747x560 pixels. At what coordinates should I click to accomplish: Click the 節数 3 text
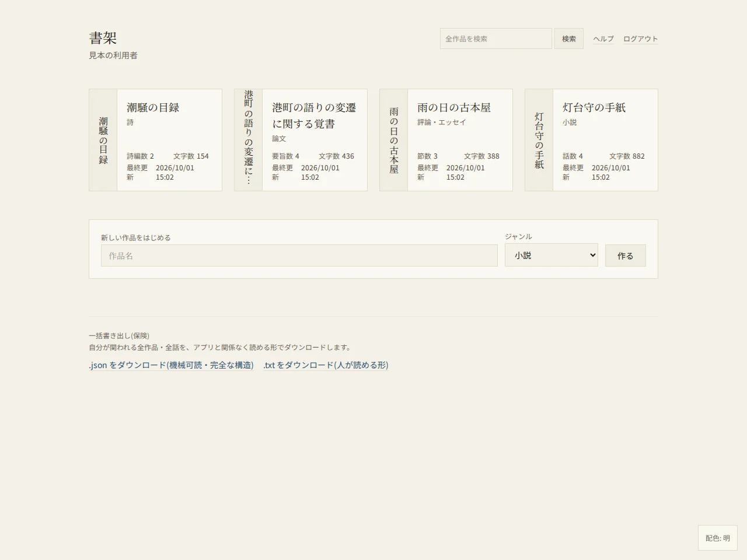click(427, 156)
